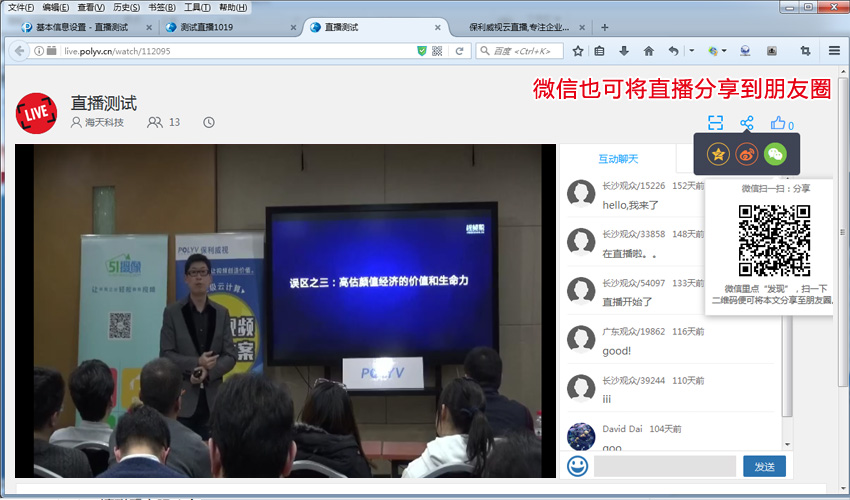Open the 工具(T) menu
The height and width of the screenshot is (500, 850).
(x=197, y=7)
